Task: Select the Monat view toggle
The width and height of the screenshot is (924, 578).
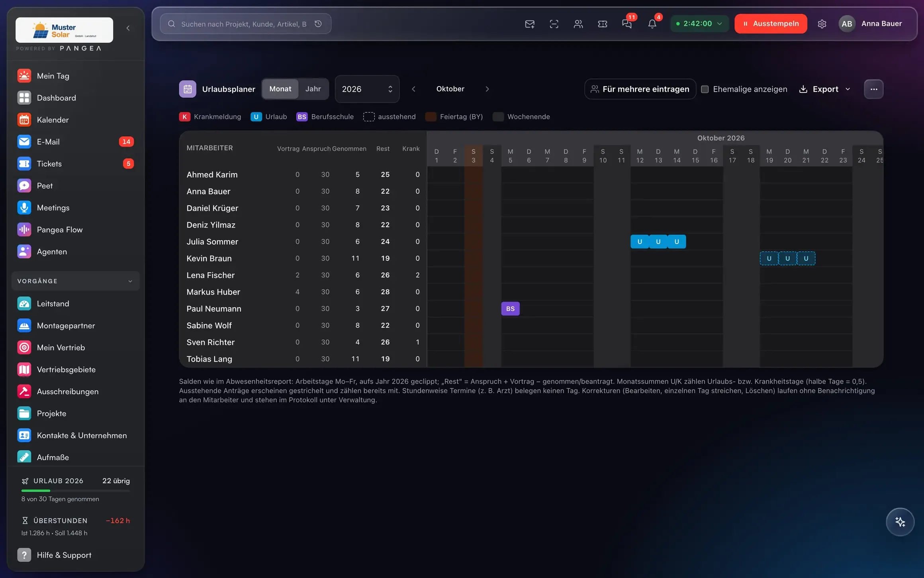Action: [x=280, y=89]
